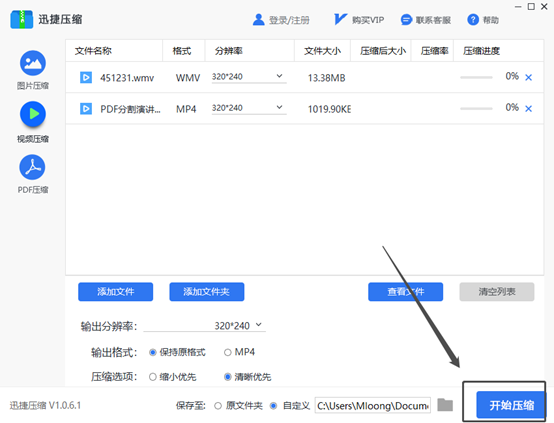The width and height of the screenshot is (554, 423).
Task: Click the 清空列表 button
Action: [497, 292]
